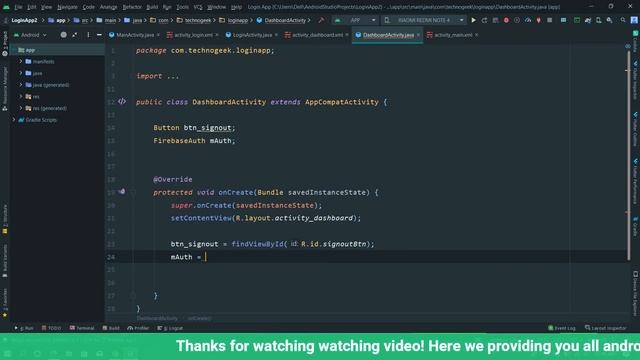Image resolution: width=640 pixels, height=360 pixels.
Task: Click the Stop square icon in toolbar
Action: click(549, 20)
